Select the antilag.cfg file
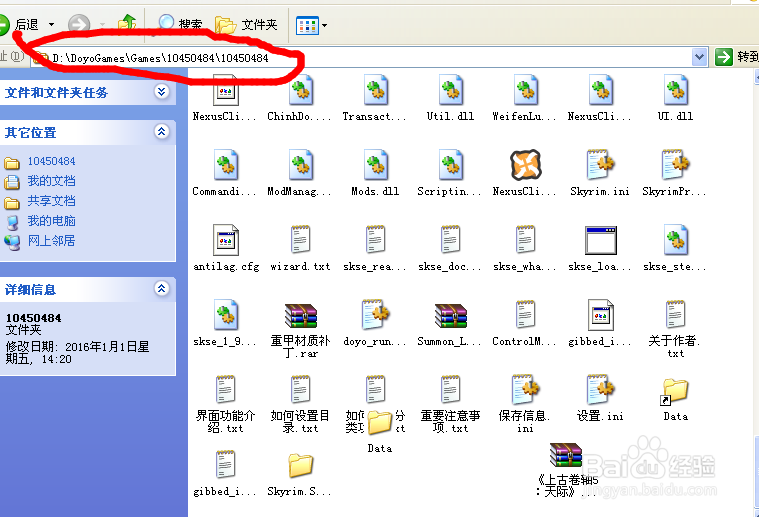 [226, 248]
